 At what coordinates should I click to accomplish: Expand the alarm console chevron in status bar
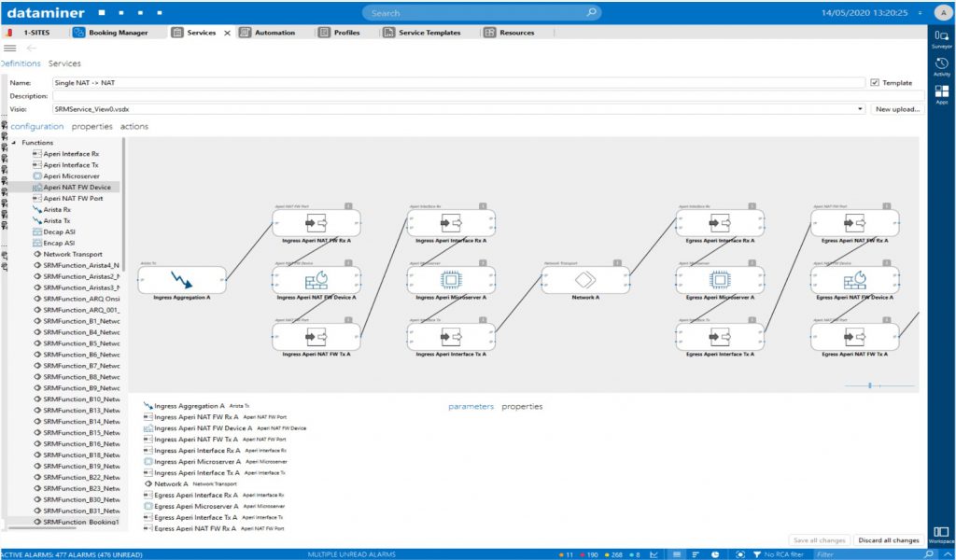tap(948, 554)
